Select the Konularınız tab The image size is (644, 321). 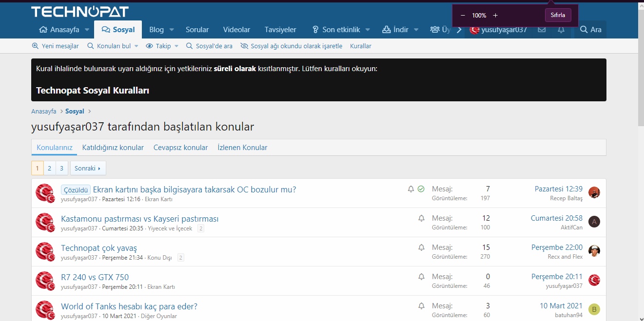(55, 148)
